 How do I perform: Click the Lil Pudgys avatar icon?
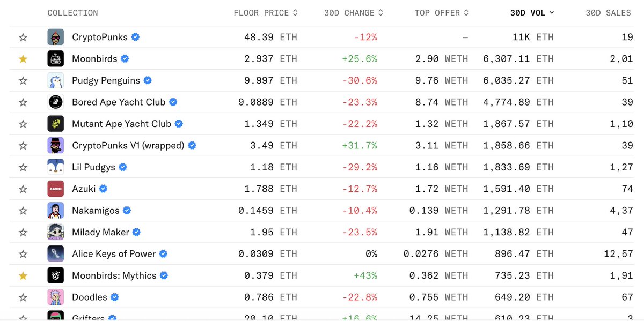56,167
